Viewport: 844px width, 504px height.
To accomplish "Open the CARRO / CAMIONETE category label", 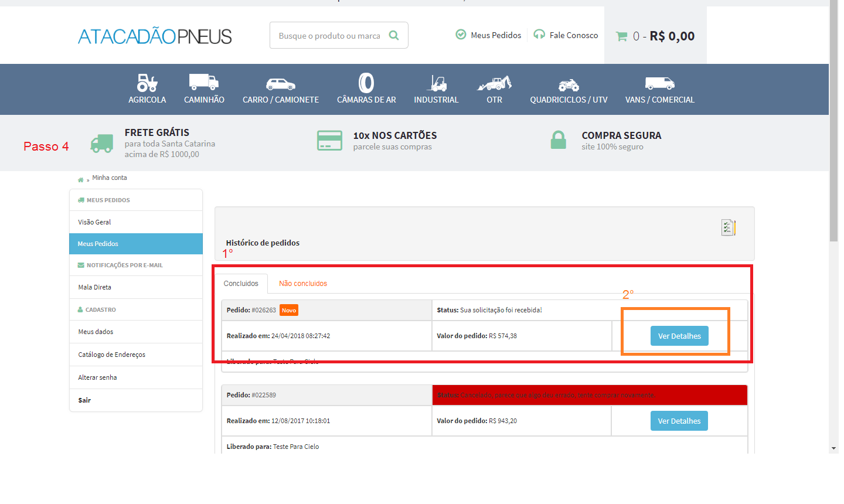I will [281, 100].
